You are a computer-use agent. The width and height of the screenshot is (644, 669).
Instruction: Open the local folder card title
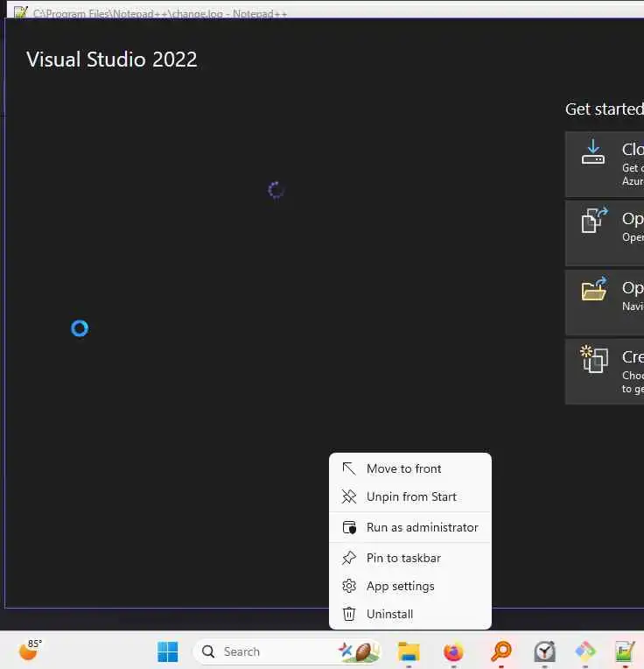633,288
